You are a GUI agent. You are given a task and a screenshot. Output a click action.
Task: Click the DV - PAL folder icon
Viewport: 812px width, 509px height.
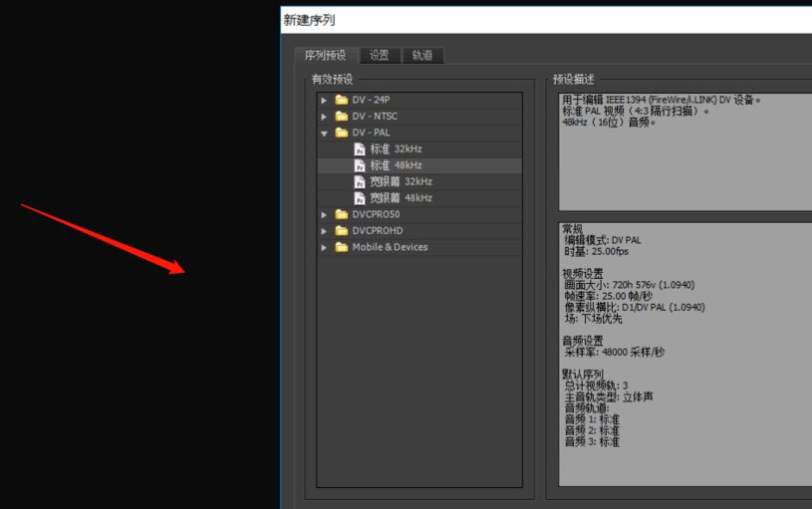coord(342,132)
